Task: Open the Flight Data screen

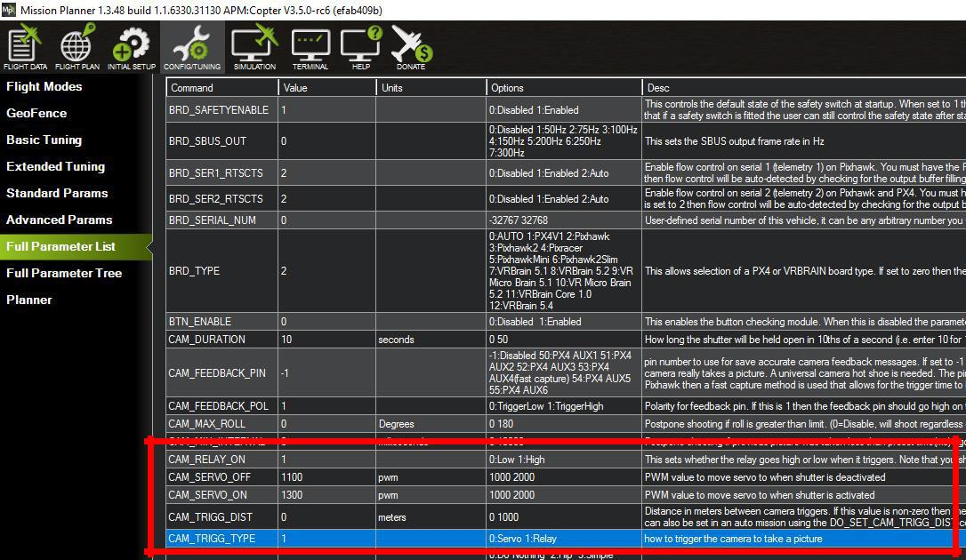Action: [26, 47]
